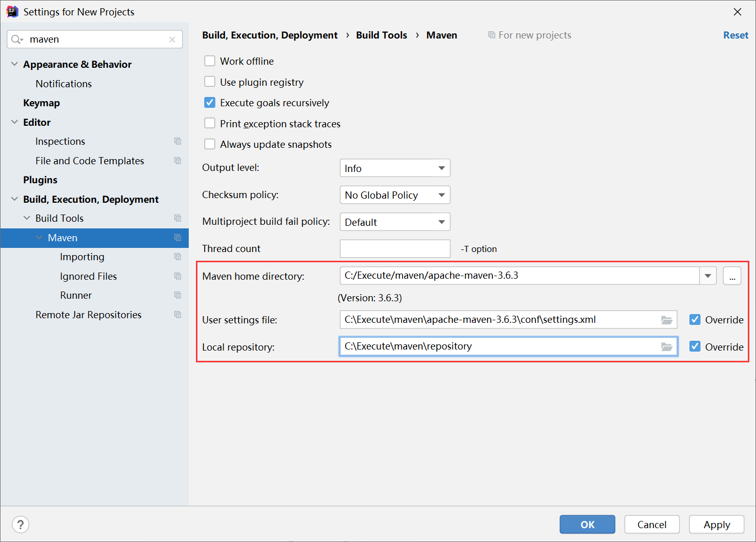Click project-level icon beside File and Code Templates
The height and width of the screenshot is (542, 756).
click(178, 161)
